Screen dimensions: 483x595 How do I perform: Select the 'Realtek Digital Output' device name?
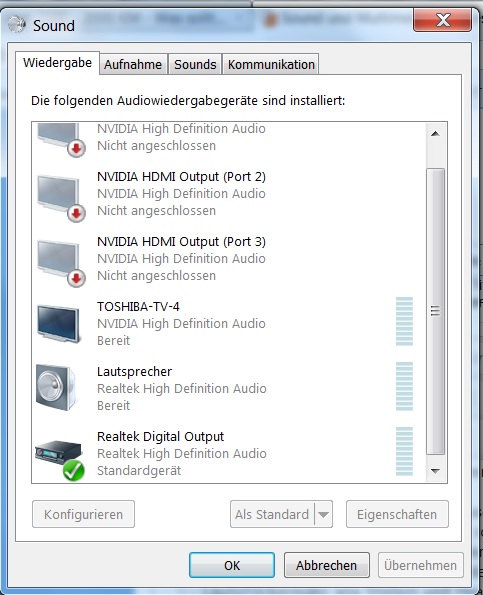coord(160,436)
